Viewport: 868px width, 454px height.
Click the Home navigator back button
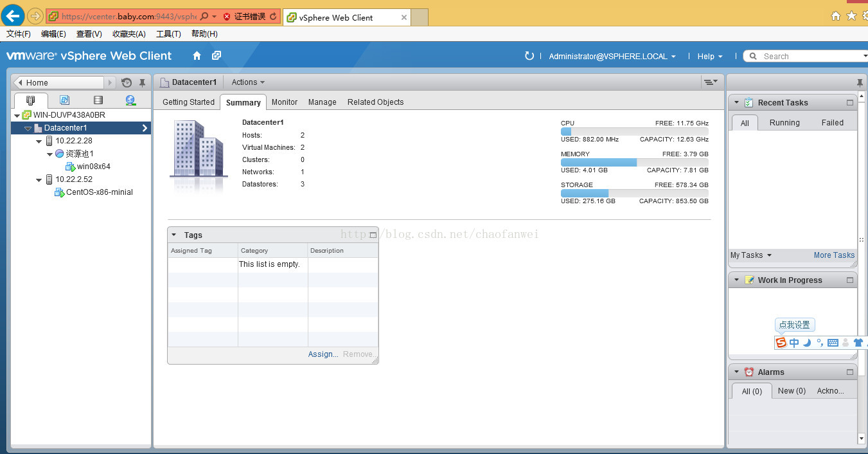[x=58, y=82]
